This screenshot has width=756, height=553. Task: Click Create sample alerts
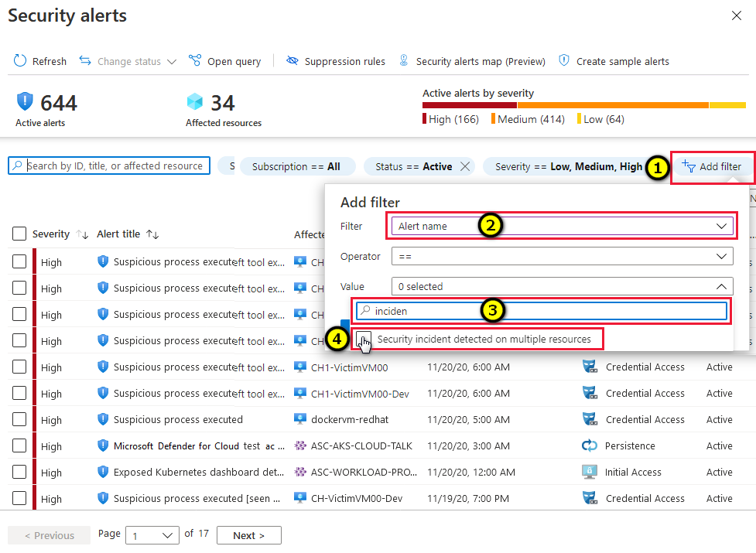(614, 61)
